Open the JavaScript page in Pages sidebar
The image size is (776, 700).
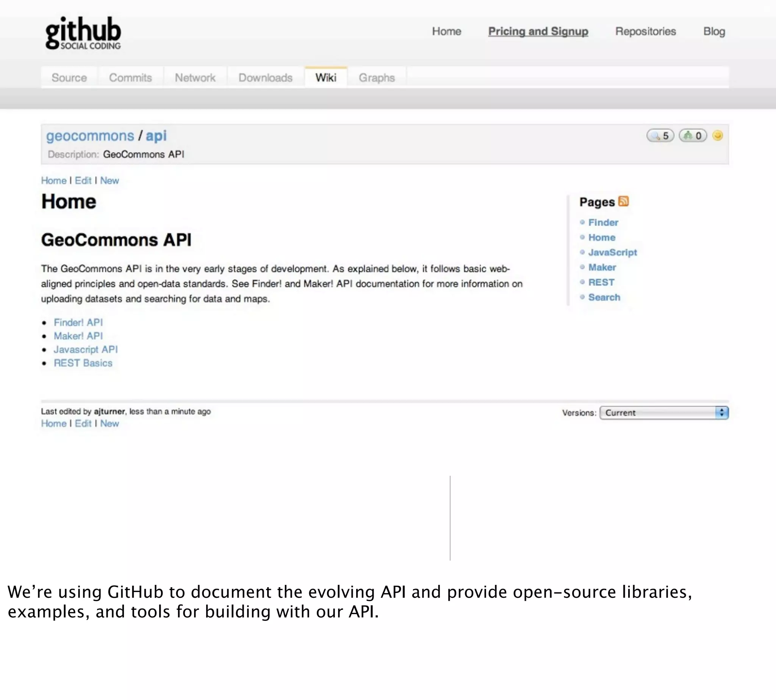coord(612,252)
